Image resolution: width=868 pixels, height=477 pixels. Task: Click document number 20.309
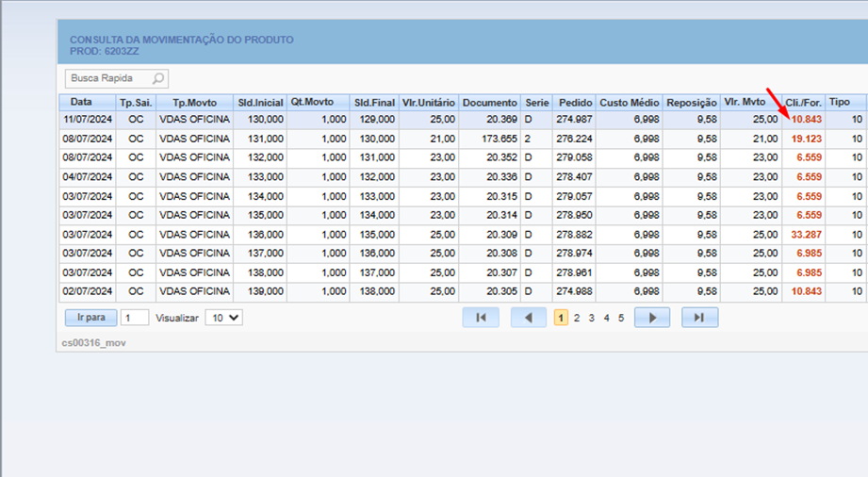tap(501, 235)
